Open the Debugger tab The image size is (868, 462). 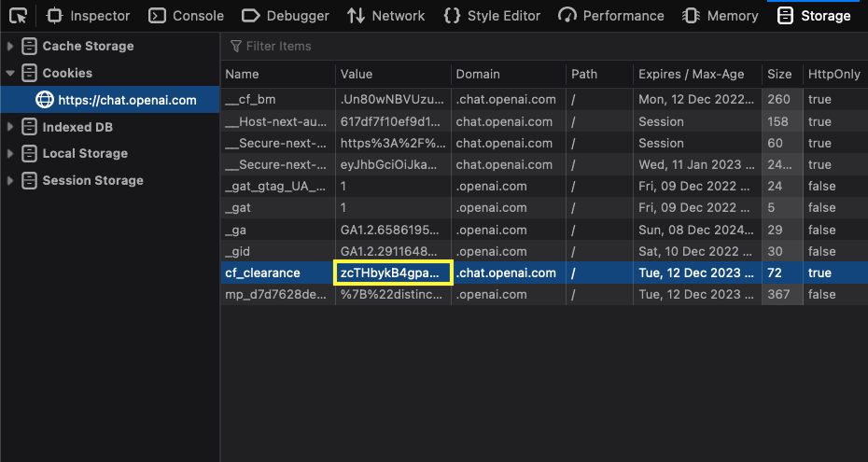(286, 16)
